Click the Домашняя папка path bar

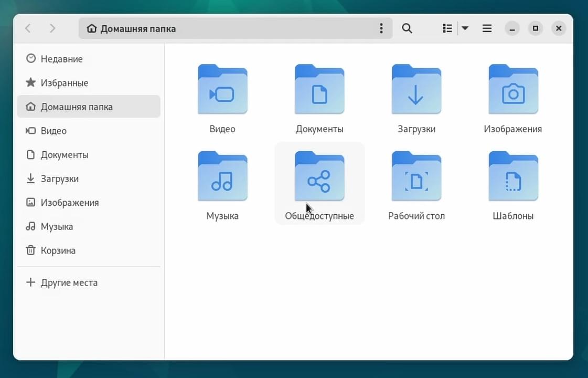coord(236,28)
